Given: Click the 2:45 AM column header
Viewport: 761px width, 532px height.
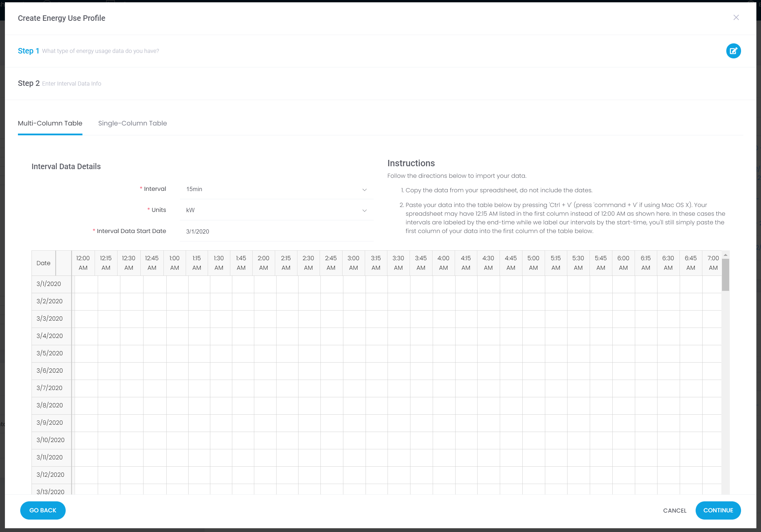Looking at the screenshot, I should click(x=331, y=263).
